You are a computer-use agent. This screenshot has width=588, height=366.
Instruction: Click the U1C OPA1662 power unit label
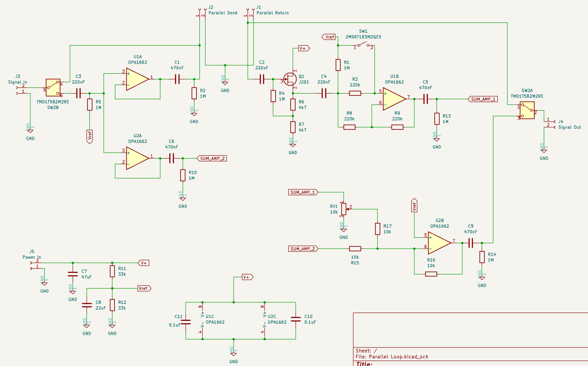pos(215,319)
